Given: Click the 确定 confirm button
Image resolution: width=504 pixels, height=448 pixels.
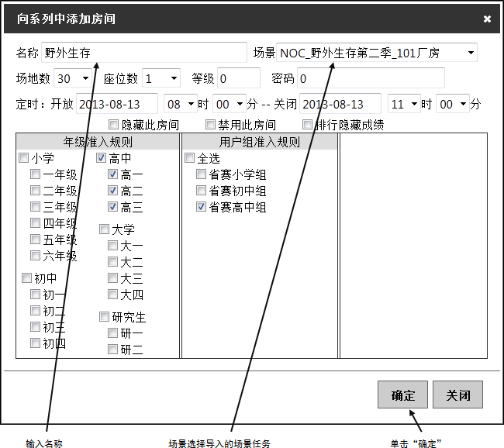Looking at the screenshot, I should tap(402, 395).
